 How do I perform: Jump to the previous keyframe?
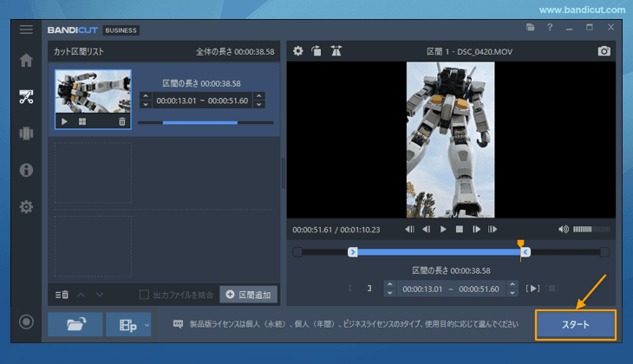409,229
